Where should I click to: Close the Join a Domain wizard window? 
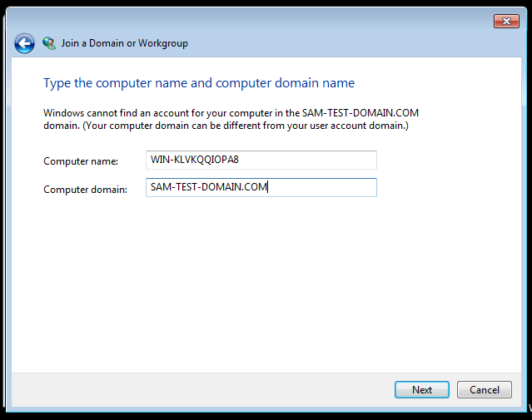pyautogui.click(x=506, y=22)
